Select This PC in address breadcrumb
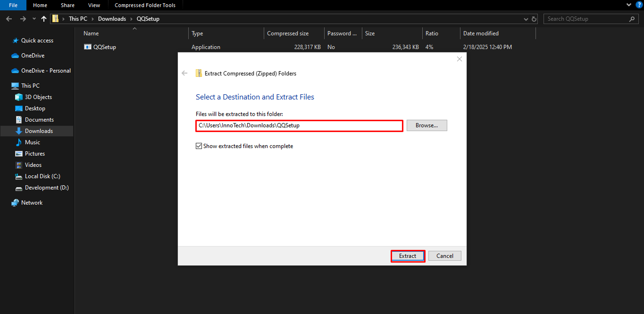This screenshot has height=314, width=644. pos(77,19)
